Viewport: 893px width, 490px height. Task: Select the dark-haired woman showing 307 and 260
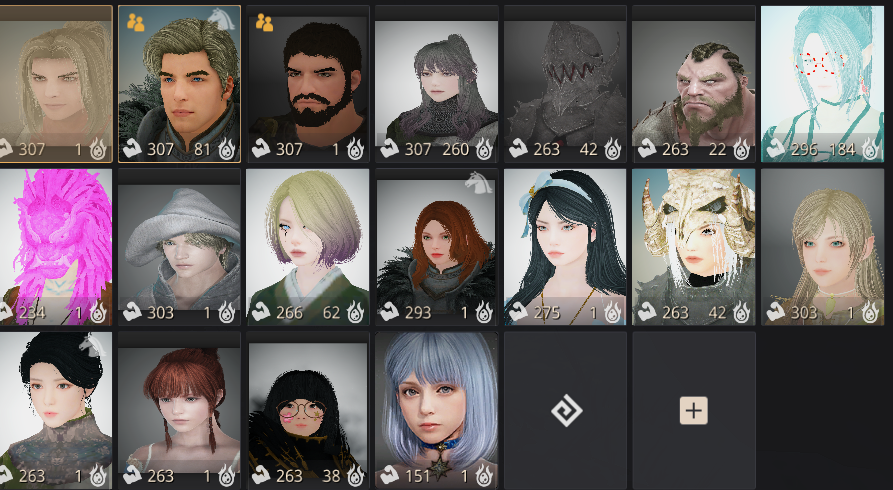tap(437, 84)
